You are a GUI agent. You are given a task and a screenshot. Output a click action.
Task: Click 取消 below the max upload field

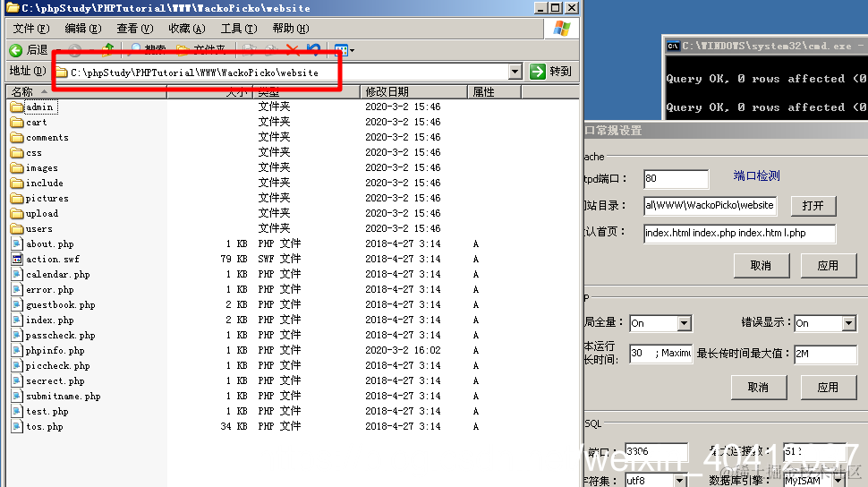(x=759, y=388)
